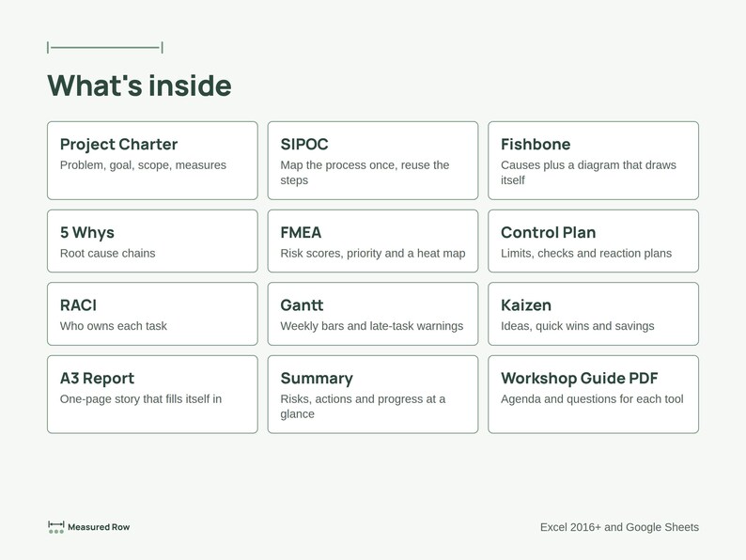746x560 pixels.
Task: Click "Agenda and questions for each tool"
Action: (592, 398)
